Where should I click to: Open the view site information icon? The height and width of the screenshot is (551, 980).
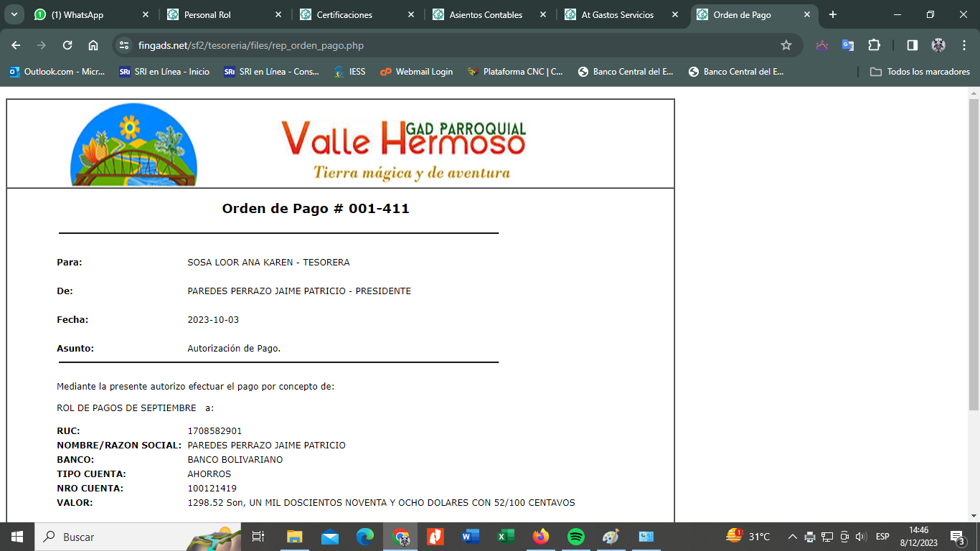[124, 45]
